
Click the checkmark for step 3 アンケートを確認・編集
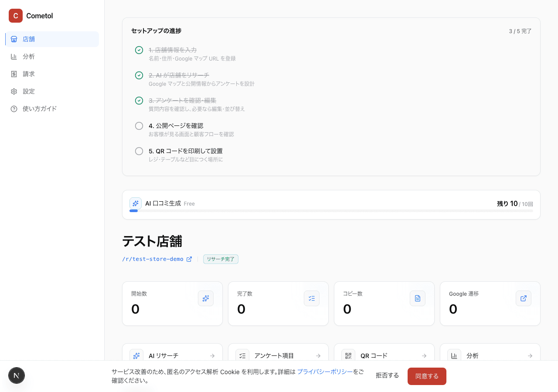pos(139,101)
